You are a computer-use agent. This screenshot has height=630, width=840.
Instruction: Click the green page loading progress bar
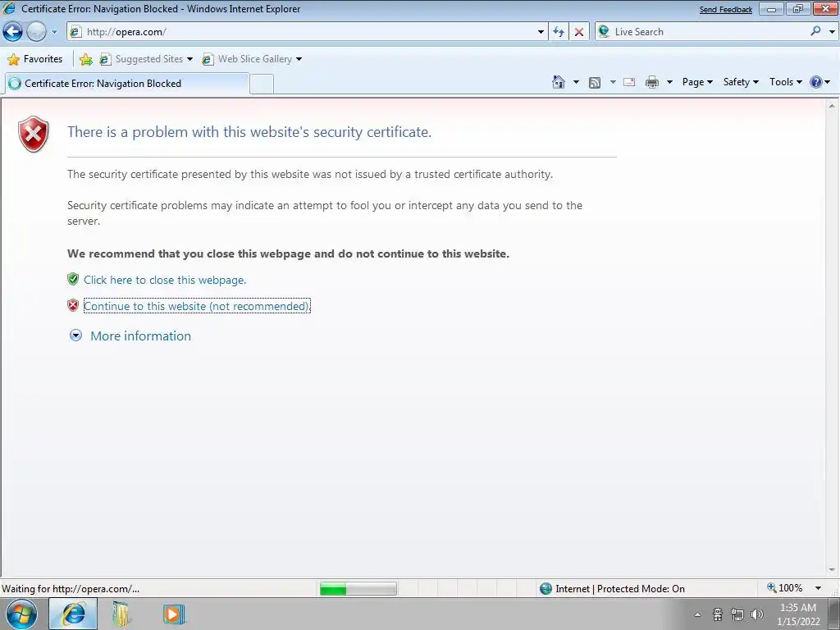pyautogui.click(x=358, y=589)
